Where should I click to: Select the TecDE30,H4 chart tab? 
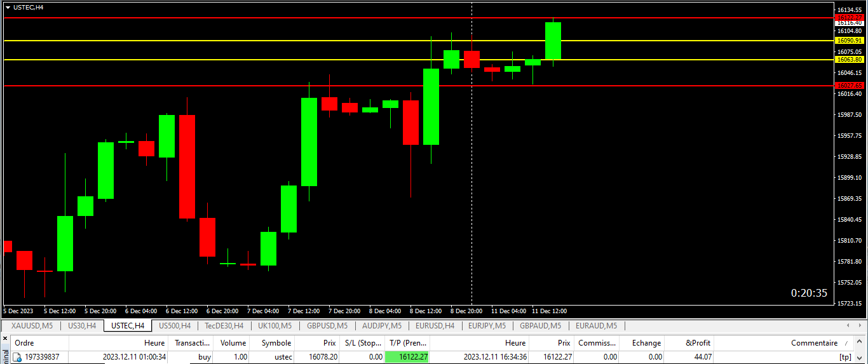tap(224, 326)
